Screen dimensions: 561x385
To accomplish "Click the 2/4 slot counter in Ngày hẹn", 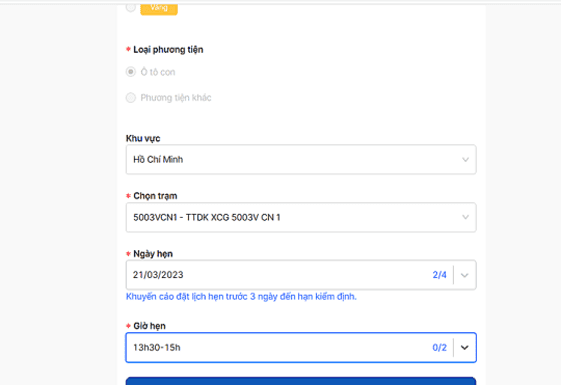I will [439, 275].
